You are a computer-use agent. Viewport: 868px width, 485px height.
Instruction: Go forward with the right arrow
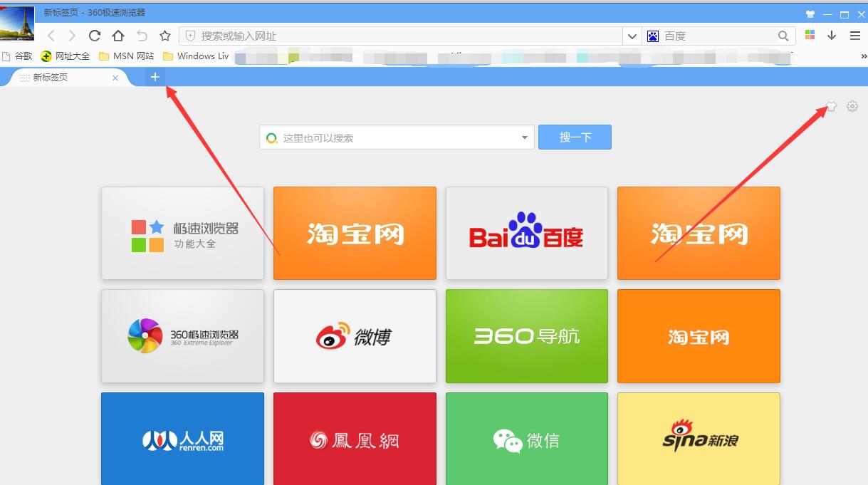(72, 36)
